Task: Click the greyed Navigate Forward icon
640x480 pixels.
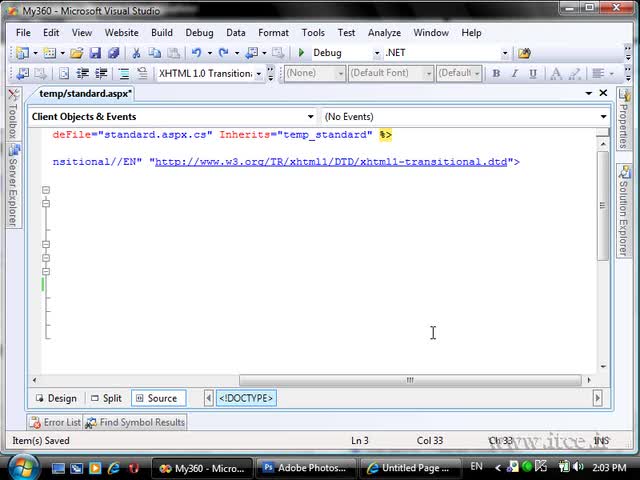Action: point(278,53)
